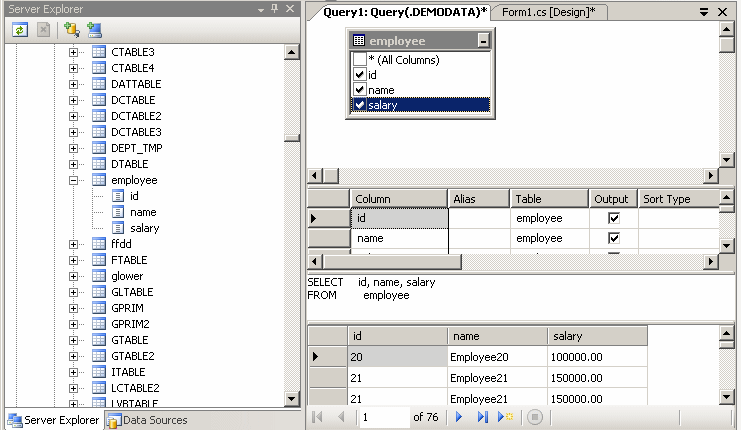Go to next record in results navigator
The width and height of the screenshot is (741, 430).
(x=460, y=417)
